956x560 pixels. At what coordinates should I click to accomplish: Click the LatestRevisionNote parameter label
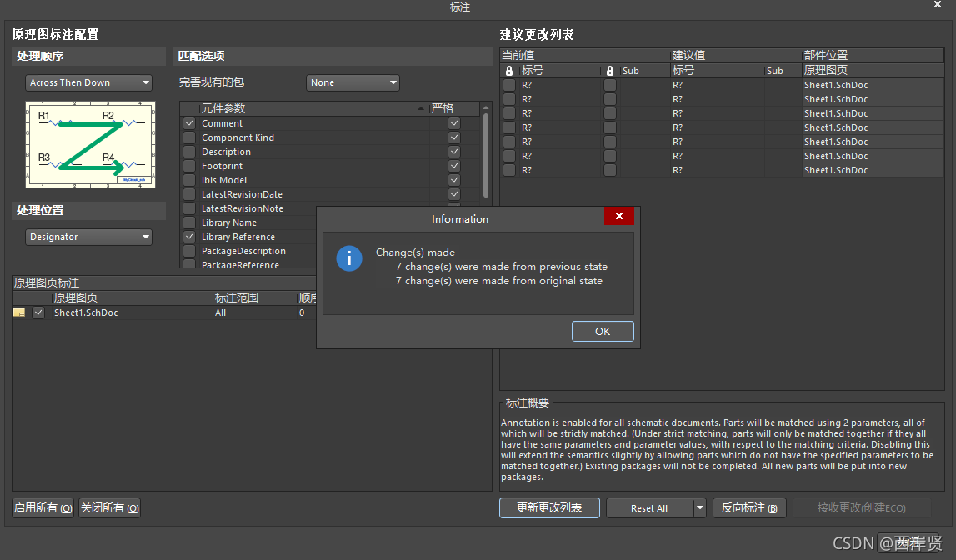(x=242, y=208)
